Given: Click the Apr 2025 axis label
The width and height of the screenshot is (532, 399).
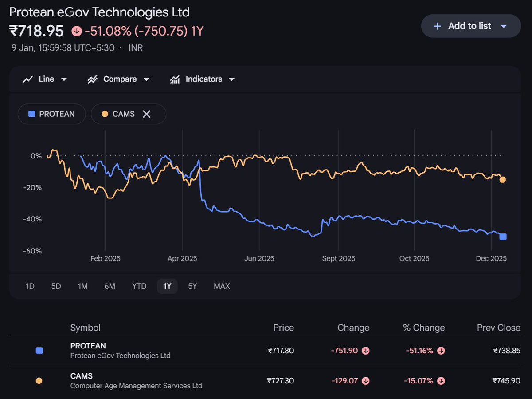Looking at the screenshot, I should (182, 258).
